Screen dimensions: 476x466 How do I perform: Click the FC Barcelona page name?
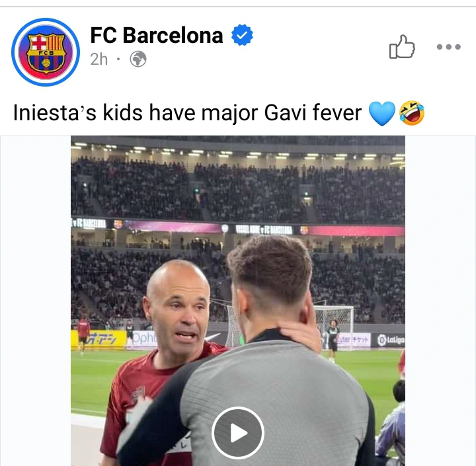[x=157, y=36]
